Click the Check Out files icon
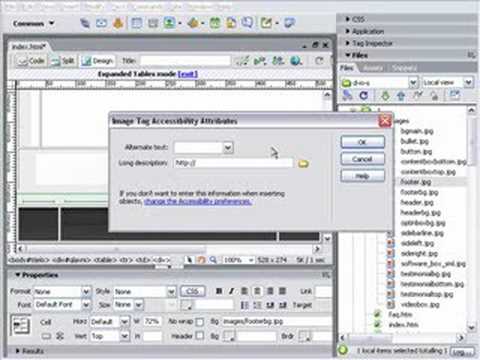The width and height of the screenshot is (480, 360). [x=418, y=96]
